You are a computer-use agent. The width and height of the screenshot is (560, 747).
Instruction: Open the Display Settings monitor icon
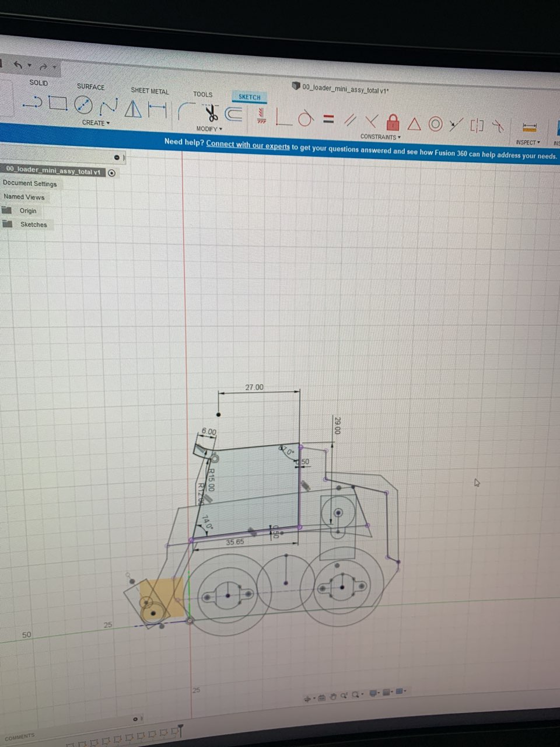[373, 693]
